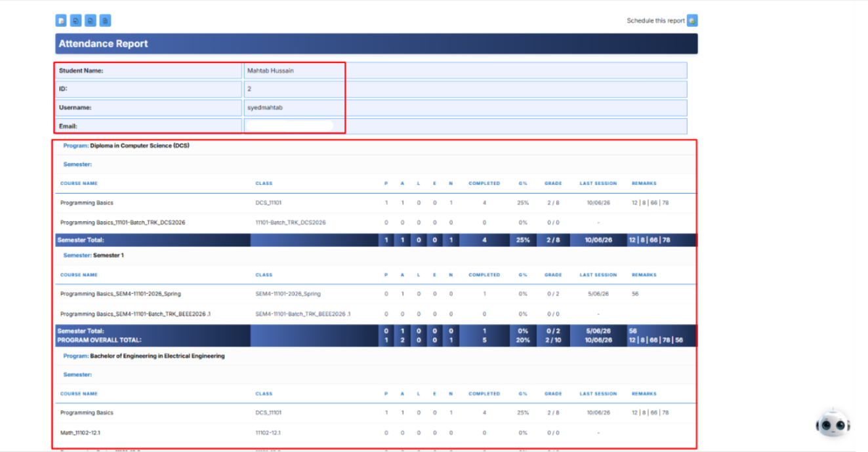Viewport: 868px width, 452px height.
Task: Click the Username: label
Action: [x=75, y=108]
